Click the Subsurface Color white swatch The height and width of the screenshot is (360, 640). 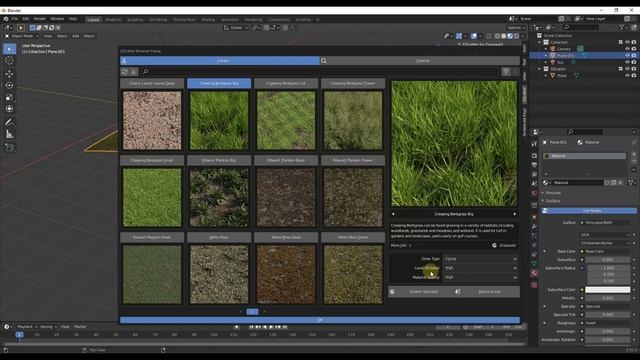607,290
